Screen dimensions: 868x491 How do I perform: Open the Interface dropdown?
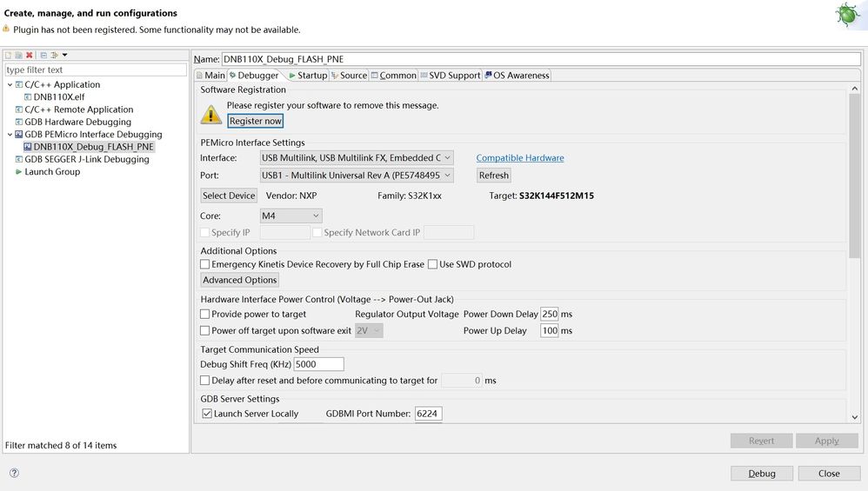357,157
